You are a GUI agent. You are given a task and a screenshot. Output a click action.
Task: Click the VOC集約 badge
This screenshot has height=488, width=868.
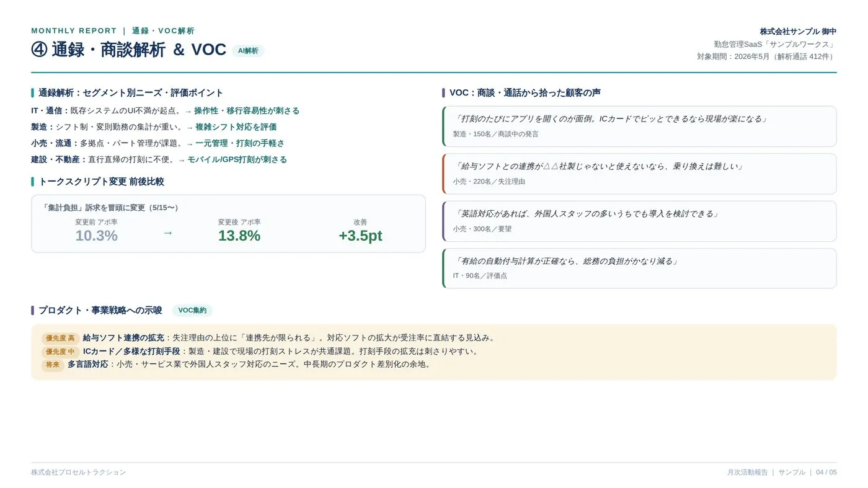click(x=192, y=311)
